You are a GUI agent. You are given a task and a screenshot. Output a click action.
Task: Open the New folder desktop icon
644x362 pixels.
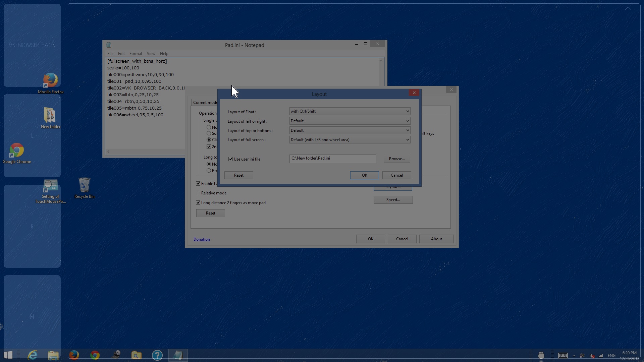pos(50,118)
